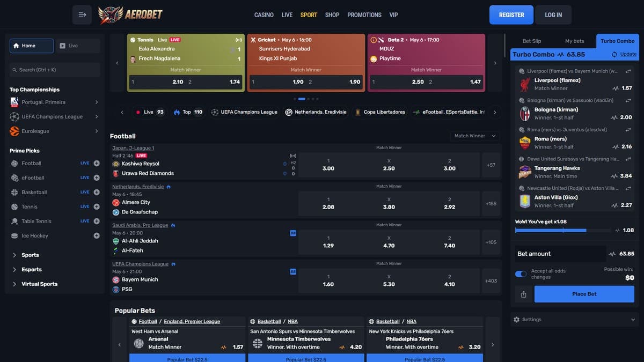This screenshot has width=644, height=362.
Task: Click the Bet amount input field
Action: 560,254
